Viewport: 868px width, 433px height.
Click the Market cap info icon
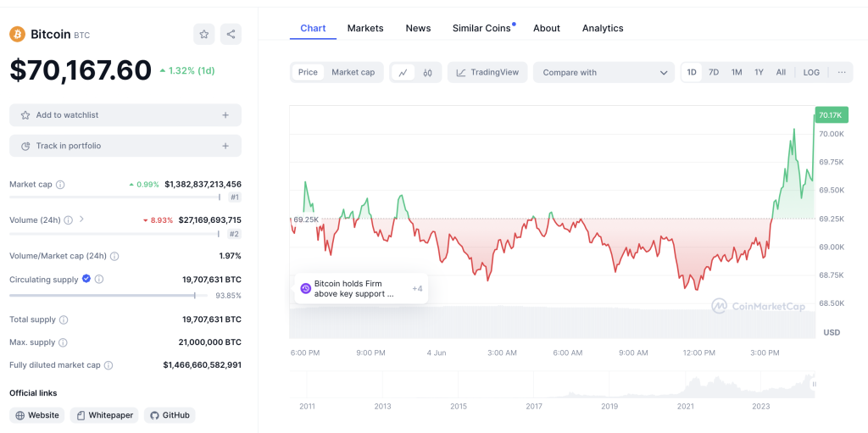click(x=60, y=185)
